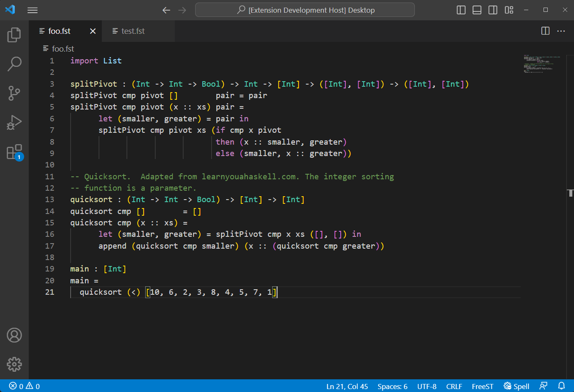Toggle the secondary side bar
The image size is (574, 392).
coord(492,10)
